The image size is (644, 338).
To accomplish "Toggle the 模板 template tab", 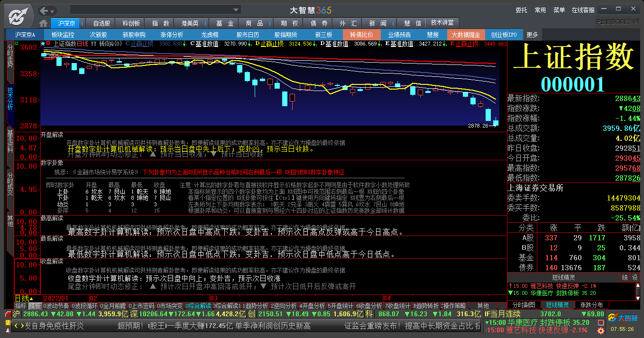I will coord(35,306).
